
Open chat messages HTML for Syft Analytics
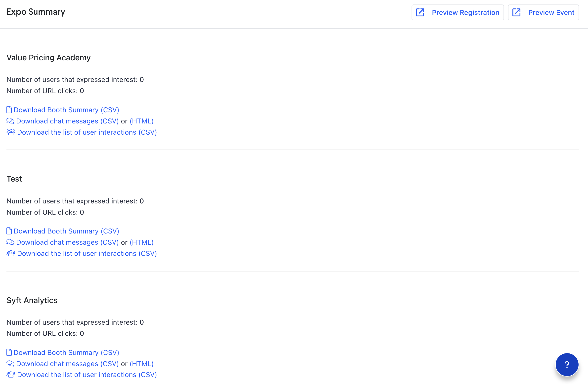(x=142, y=364)
